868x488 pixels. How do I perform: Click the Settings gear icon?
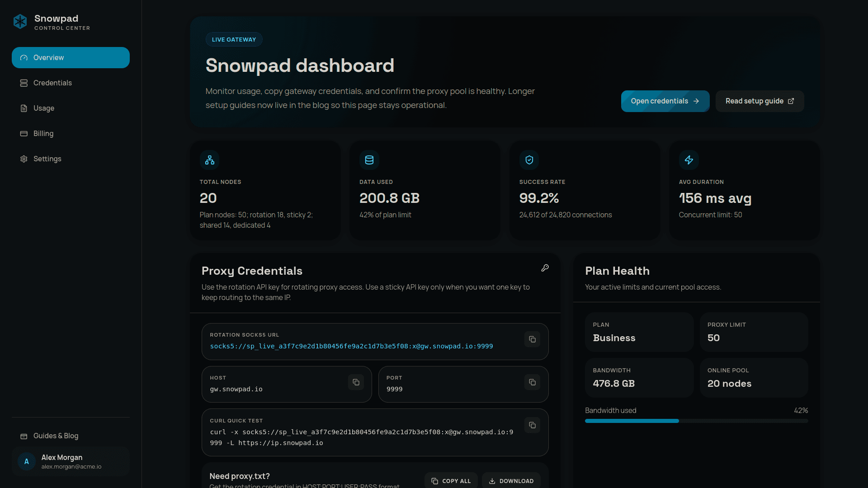pyautogui.click(x=24, y=159)
